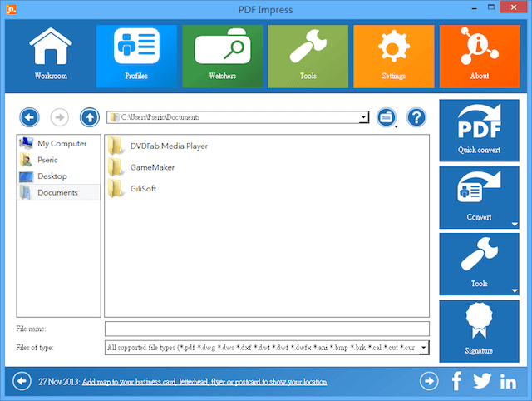Select Desktop in the sidebar

59,176
